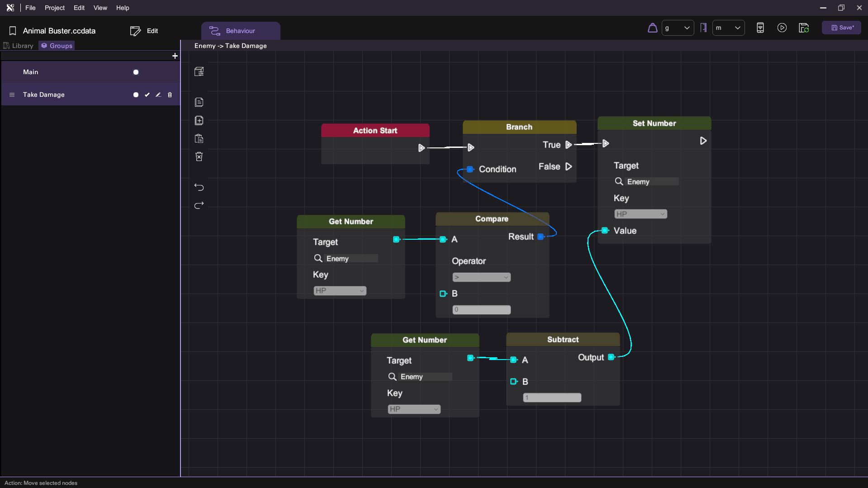Click the paste clipboard icon
This screenshot has height=488, width=868.
pos(199,139)
